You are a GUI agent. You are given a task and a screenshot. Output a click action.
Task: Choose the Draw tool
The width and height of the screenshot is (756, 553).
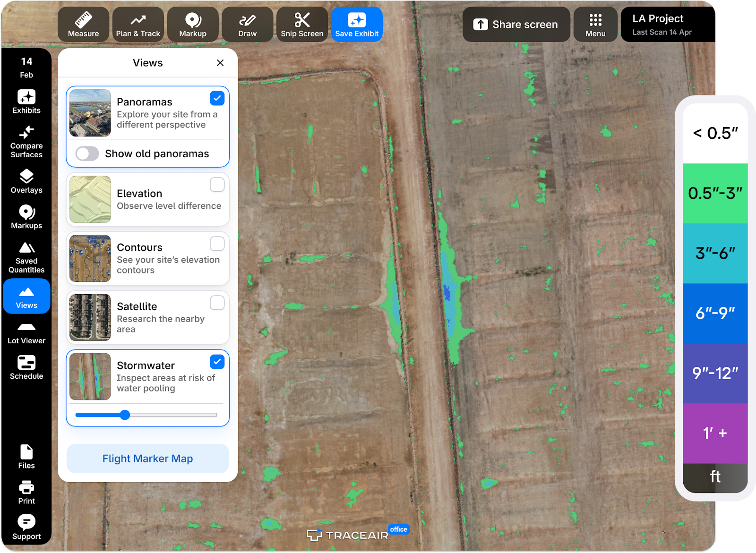coord(247,25)
